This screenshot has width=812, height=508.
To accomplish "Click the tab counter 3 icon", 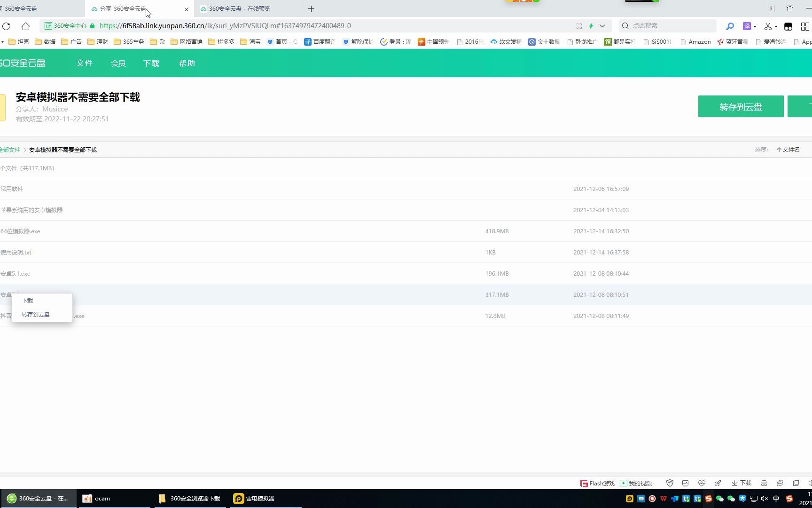I will tap(771, 8).
